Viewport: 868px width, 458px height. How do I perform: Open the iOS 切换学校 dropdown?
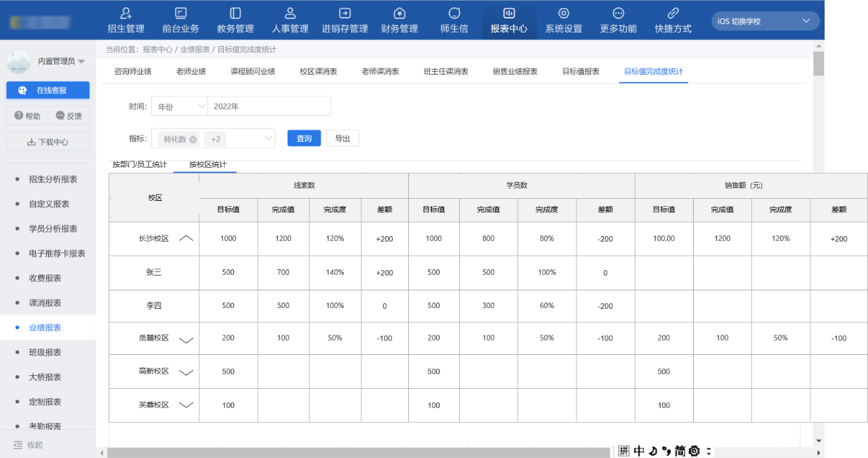[x=767, y=21]
